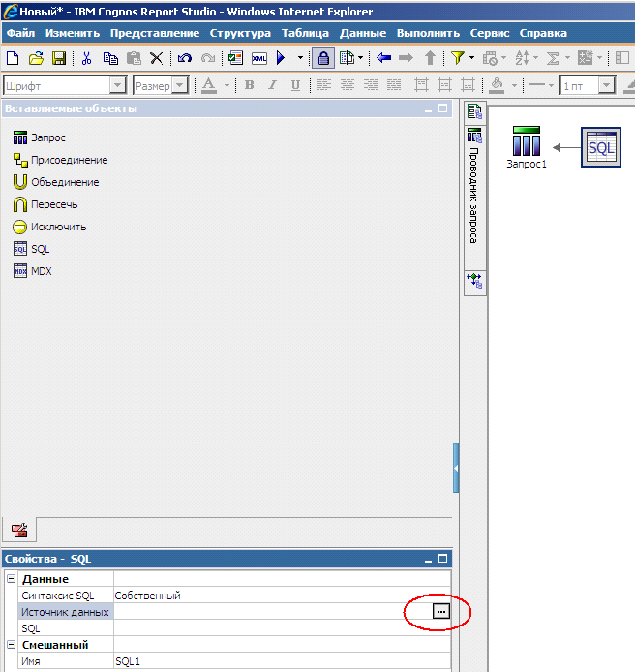
Task: Collapse the Смешанный property group
Action: tap(12, 645)
